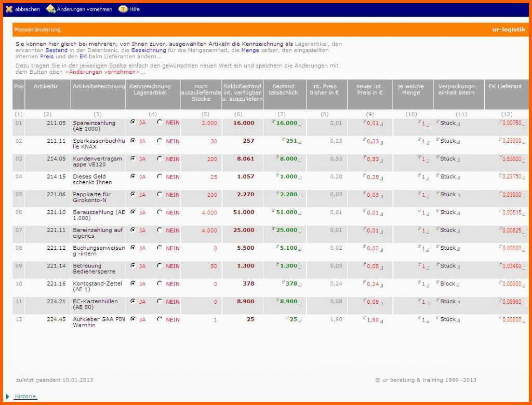Viewport: 532px width, 405px height.
Task: Click the EK link in description text
Action: point(83,57)
